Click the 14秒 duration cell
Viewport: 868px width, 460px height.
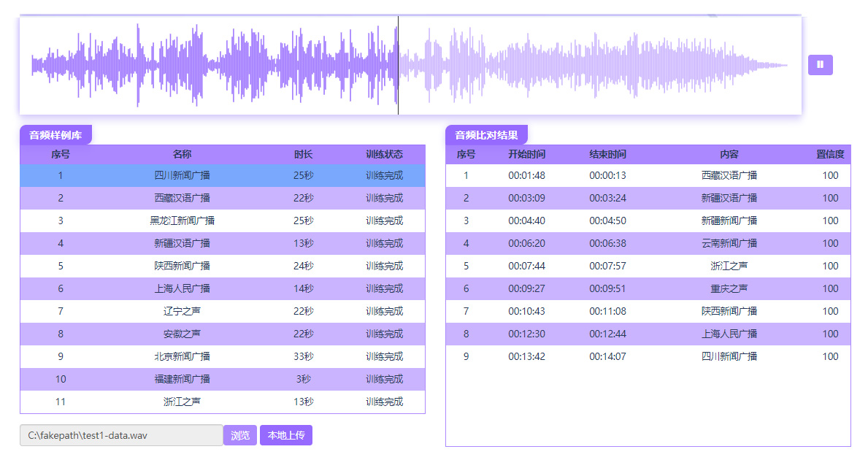point(304,289)
